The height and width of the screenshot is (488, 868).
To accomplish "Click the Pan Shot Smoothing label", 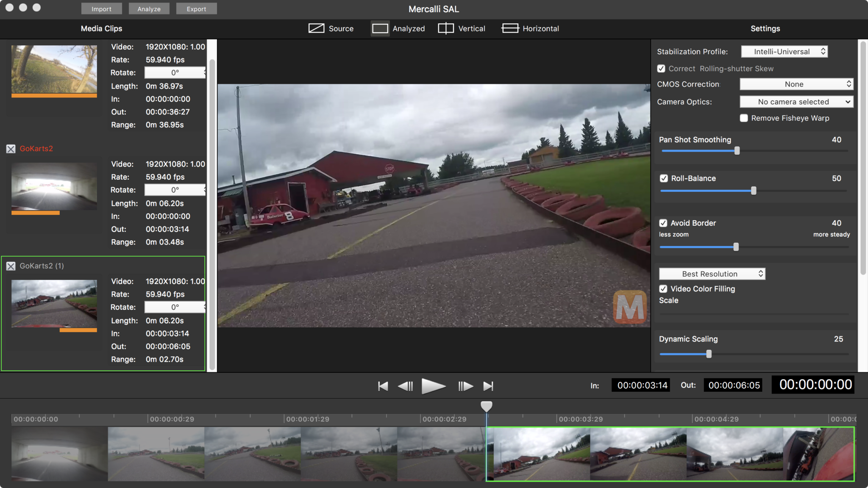I will coord(695,140).
